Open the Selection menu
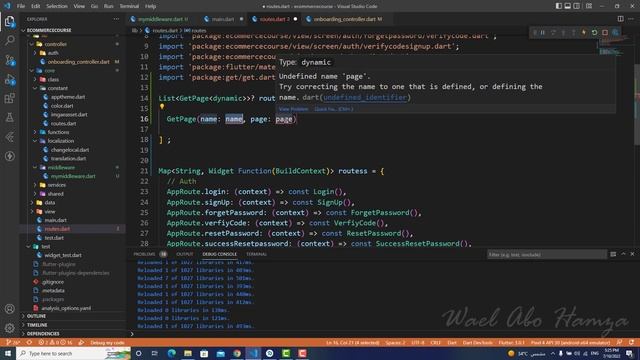Screen dimensions: 640x360 click(57, 6)
